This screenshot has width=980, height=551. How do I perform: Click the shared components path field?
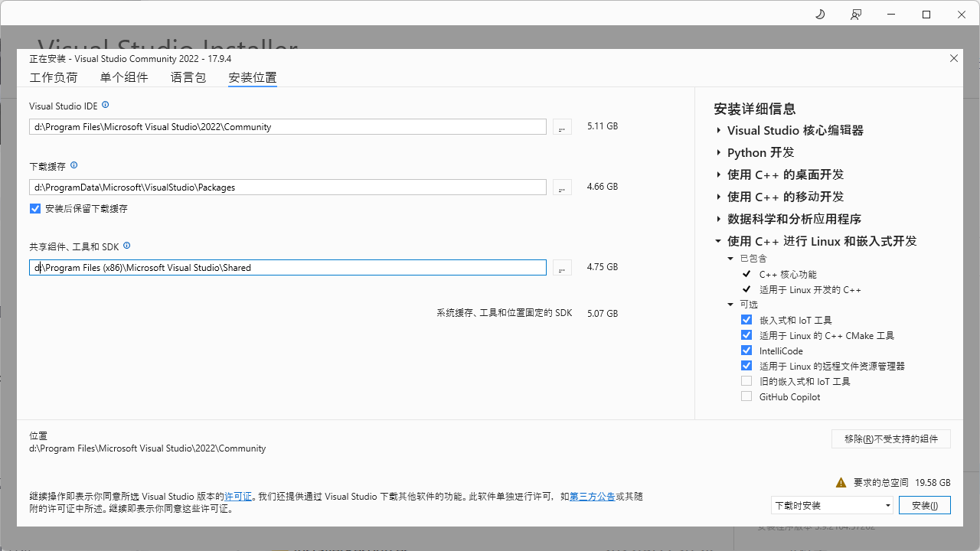coord(288,268)
